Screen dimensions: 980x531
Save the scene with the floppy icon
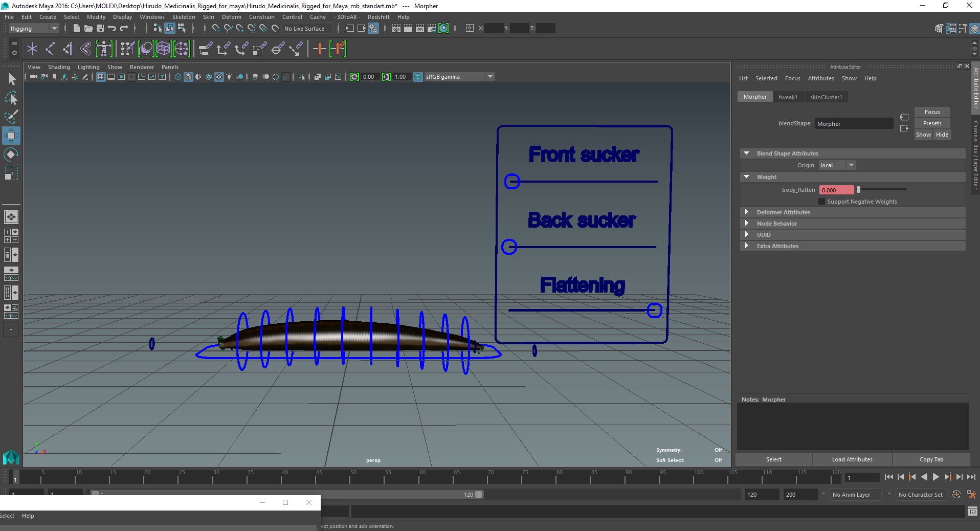click(100, 29)
